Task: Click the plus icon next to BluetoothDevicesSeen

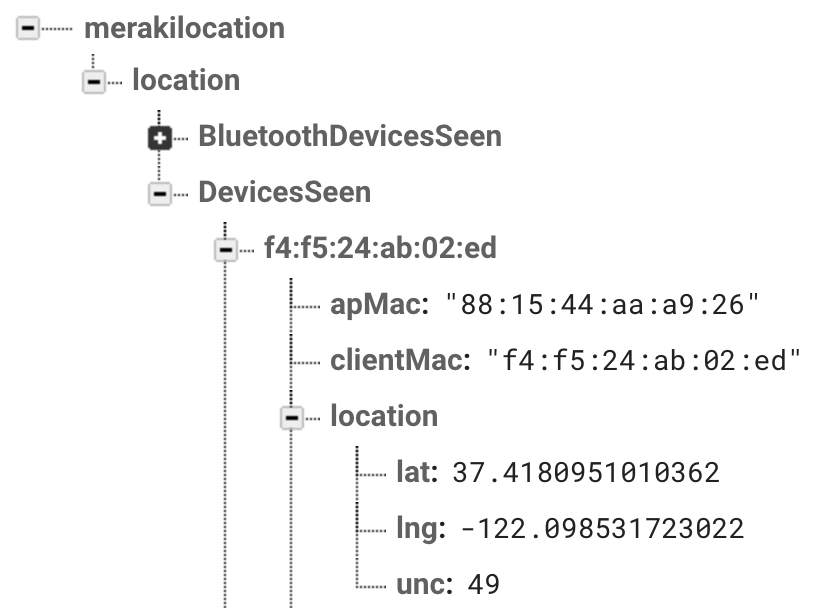Action: [158, 136]
